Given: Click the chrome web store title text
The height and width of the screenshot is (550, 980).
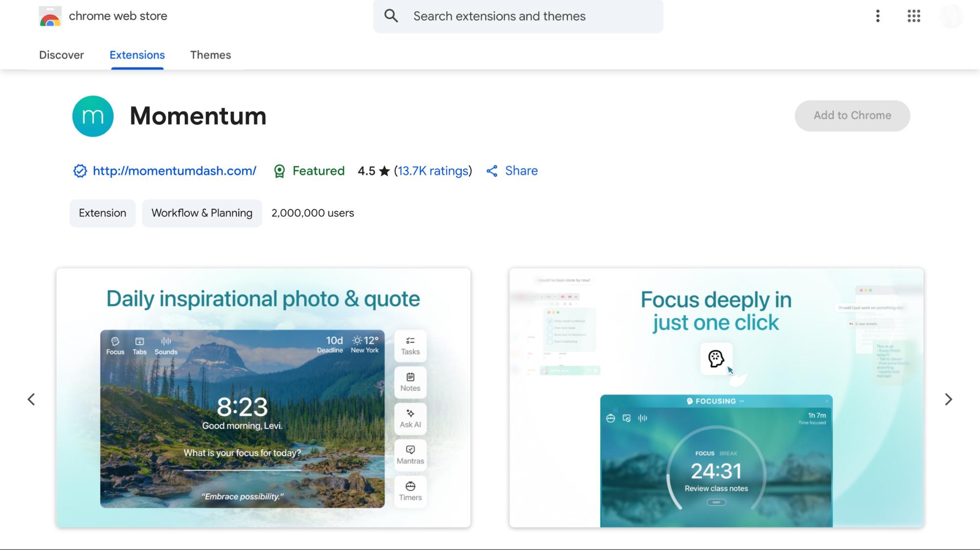Looking at the screenshot, I should (118, 16).
